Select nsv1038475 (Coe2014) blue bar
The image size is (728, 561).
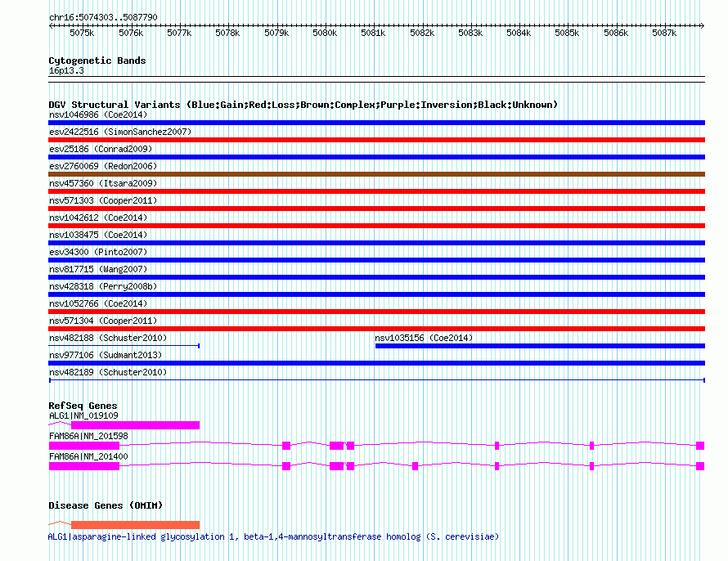tap(376, 243)
